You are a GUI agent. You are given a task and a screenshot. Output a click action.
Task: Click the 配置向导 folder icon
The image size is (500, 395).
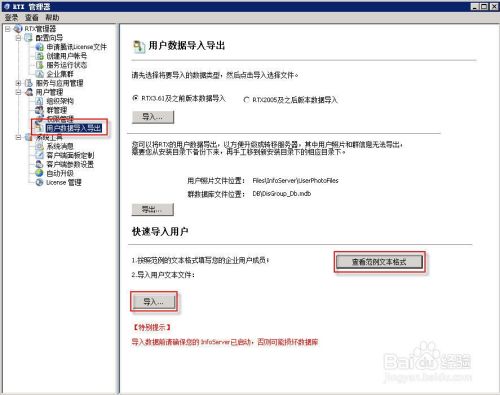click(29, 38)
